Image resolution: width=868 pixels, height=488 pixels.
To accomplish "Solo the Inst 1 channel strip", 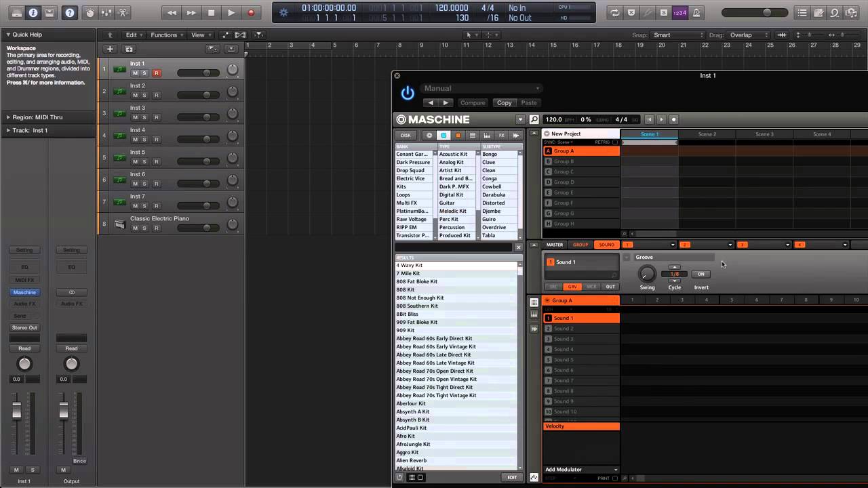I will click(x=33, y=470).
